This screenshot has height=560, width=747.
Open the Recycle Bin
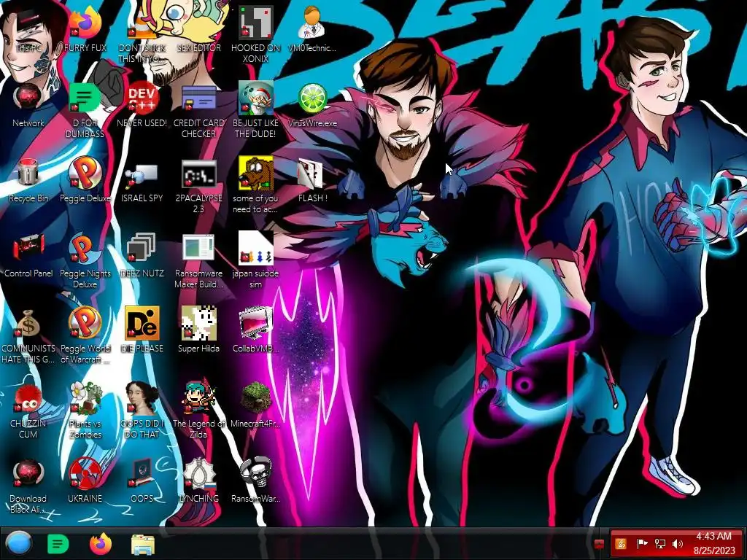[28, 180]
